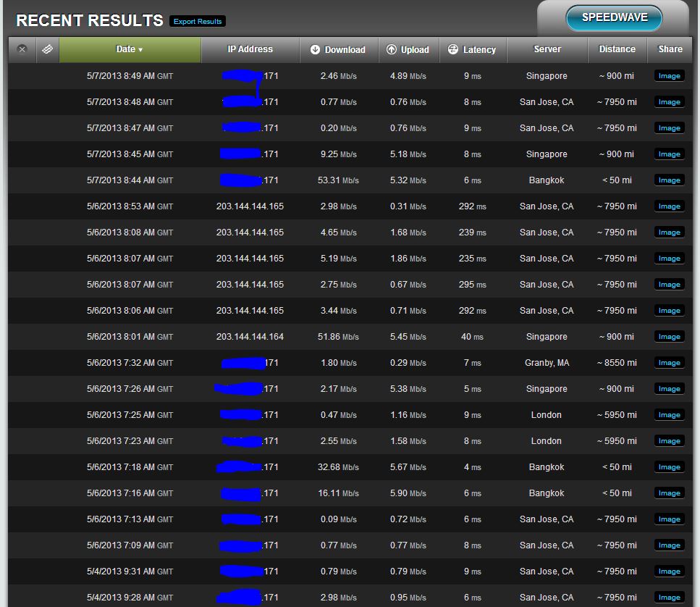Click 0.09 Mb/s download value

coord(338,519)
